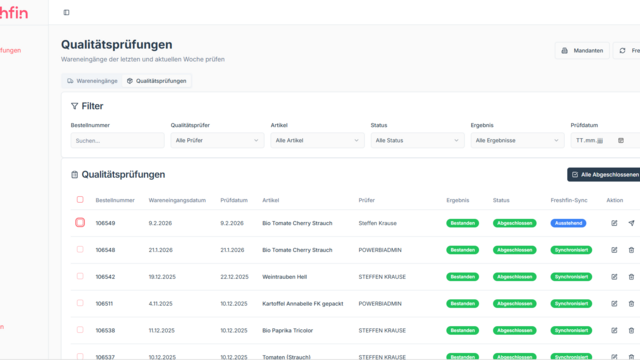Edit quality check 106511
This screenshot has height=360, width=640.
(x=614, y=304)
